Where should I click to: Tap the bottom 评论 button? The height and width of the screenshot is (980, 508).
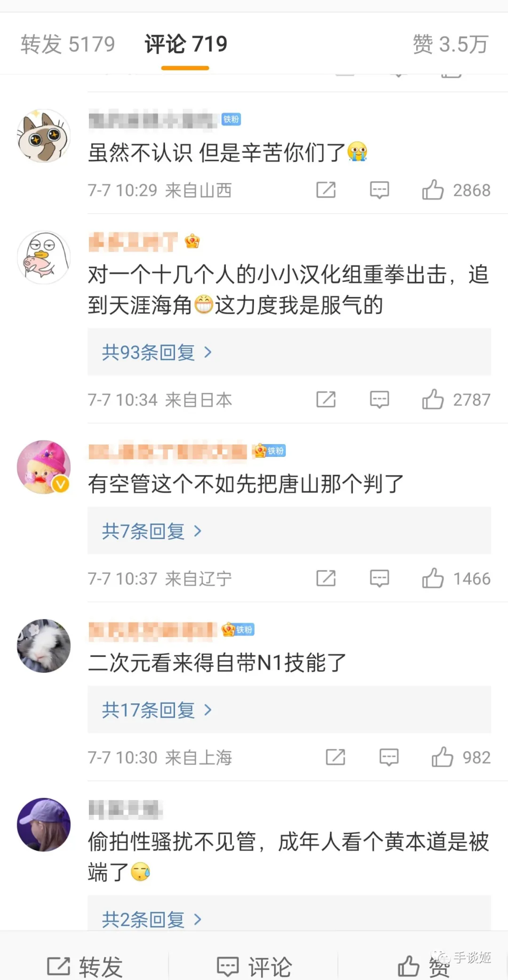click(254, 966)
